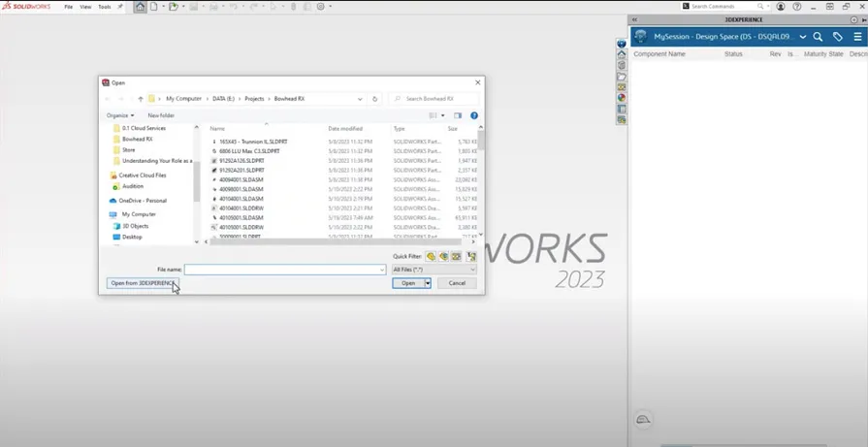Expand the MySession title dropdown chevron

click(x=803, y=37)
